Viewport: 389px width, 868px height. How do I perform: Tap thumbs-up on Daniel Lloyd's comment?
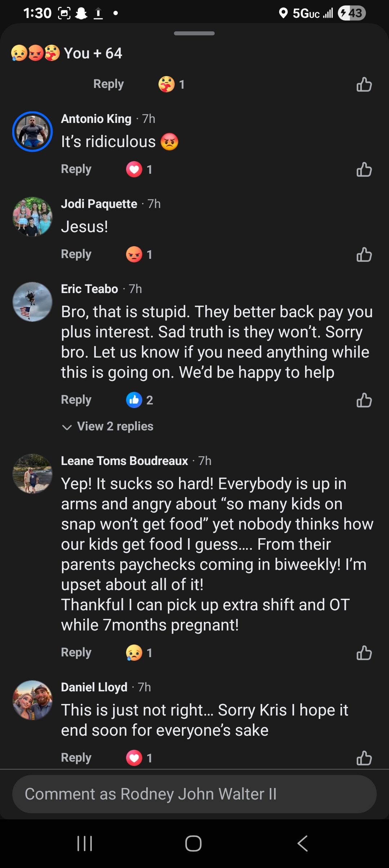point(364,758)
